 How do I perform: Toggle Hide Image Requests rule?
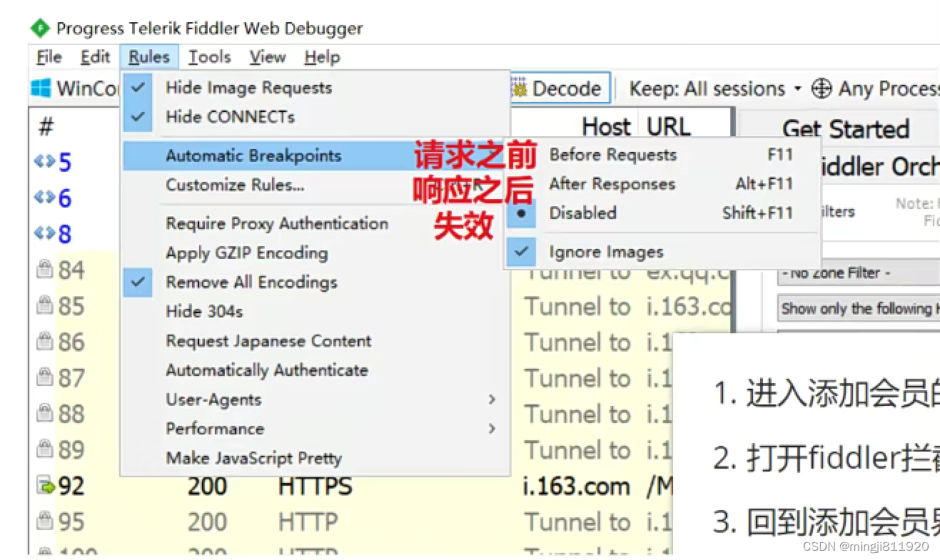[315, 88]
